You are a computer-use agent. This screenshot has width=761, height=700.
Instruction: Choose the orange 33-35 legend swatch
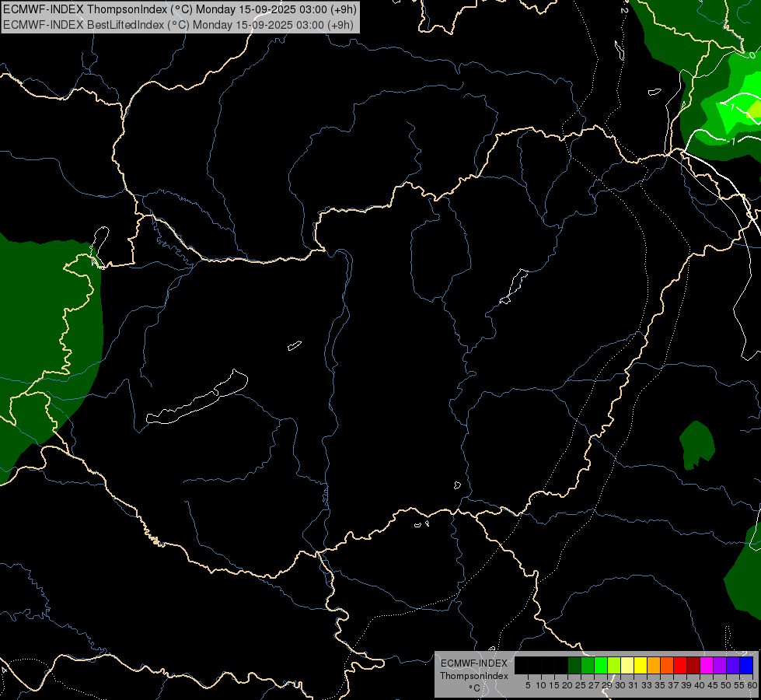click(x=654, y=665)
